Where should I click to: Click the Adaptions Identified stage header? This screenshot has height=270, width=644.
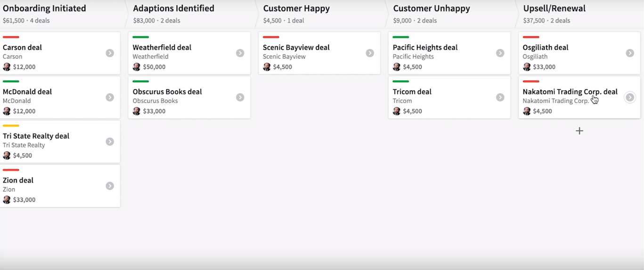click(173, 8)
